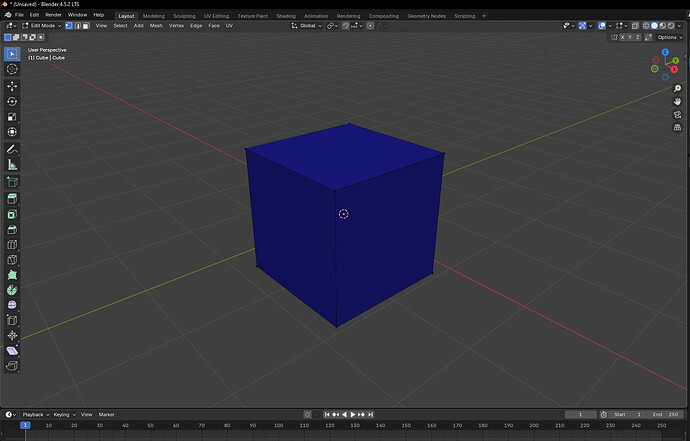Select the Cursor tool

pos(12,69)
